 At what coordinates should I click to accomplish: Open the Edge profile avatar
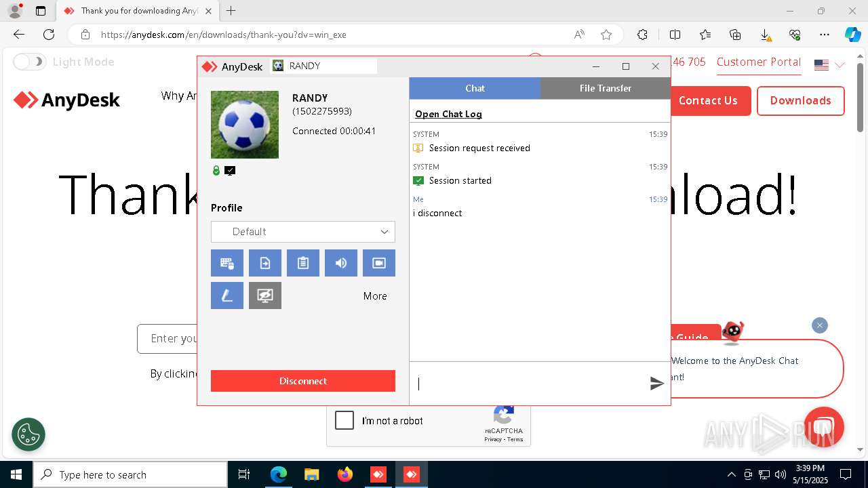click(x=14, y=11)
